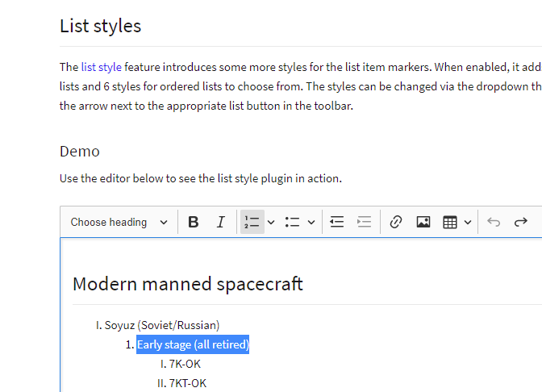Click 'Use the editor below' sentence

click(201, 178)
